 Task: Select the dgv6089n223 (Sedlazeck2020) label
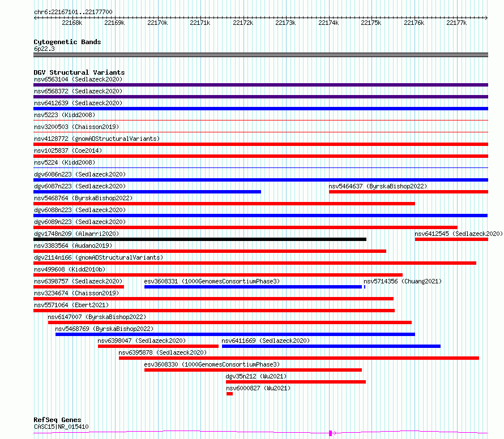(x=80, y=222)
